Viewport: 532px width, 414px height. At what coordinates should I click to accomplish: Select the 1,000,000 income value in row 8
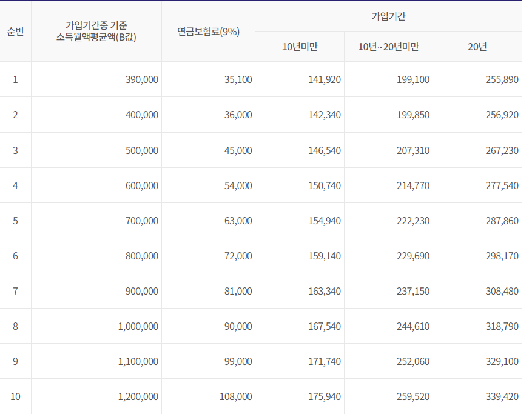coord(138,326)
